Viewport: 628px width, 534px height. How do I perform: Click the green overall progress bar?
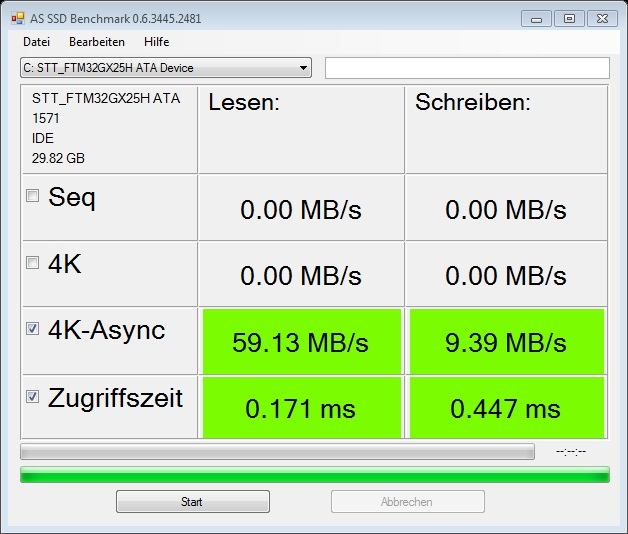315,474
